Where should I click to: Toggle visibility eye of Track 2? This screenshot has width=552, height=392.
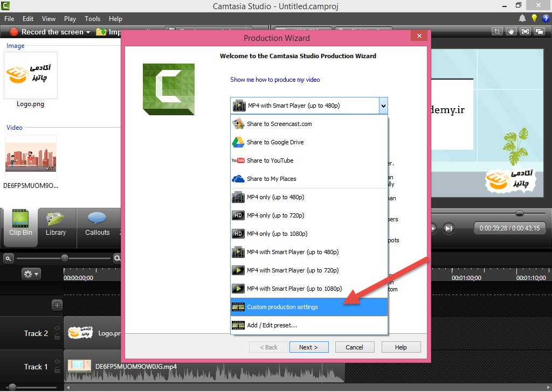click(57, 328)
